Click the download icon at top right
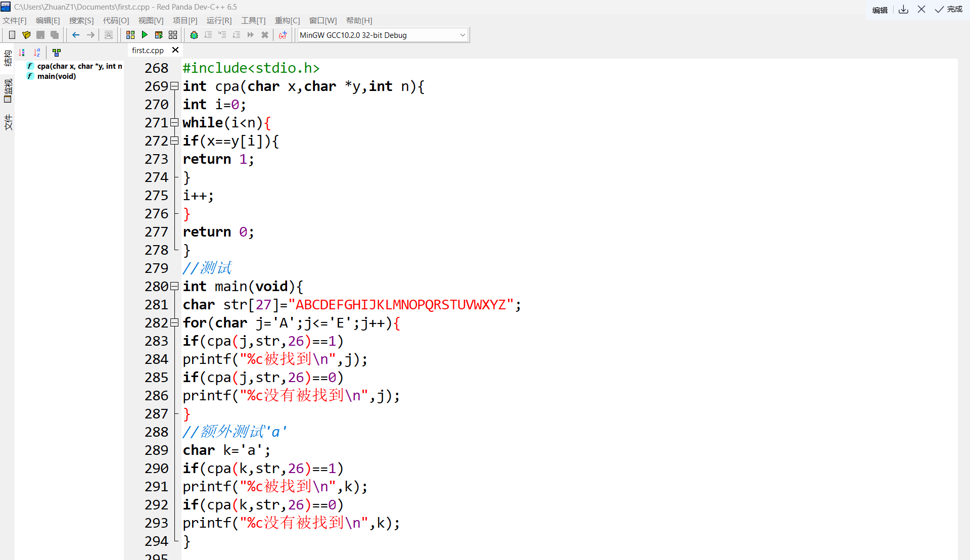970x560 pixels. click(x=904, y=9)
